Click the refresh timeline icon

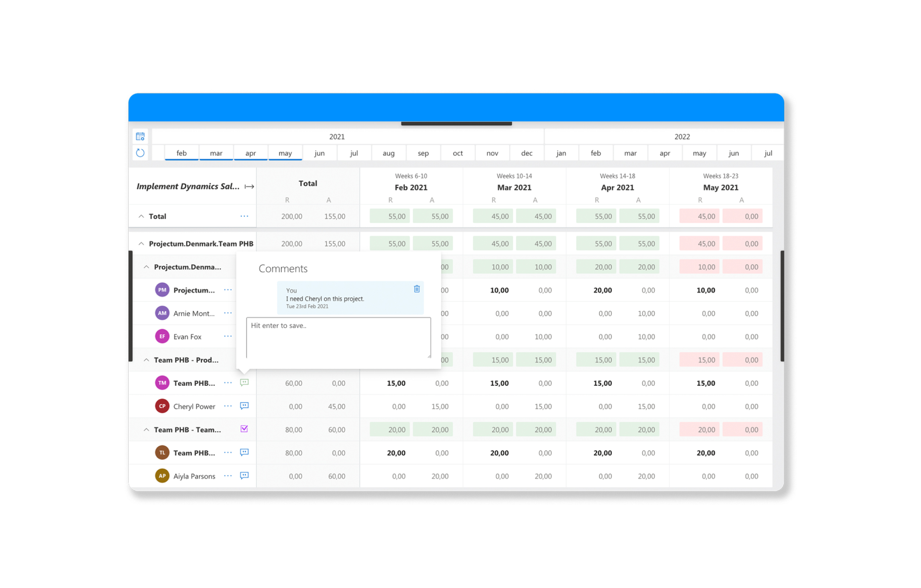click(140, 153)
